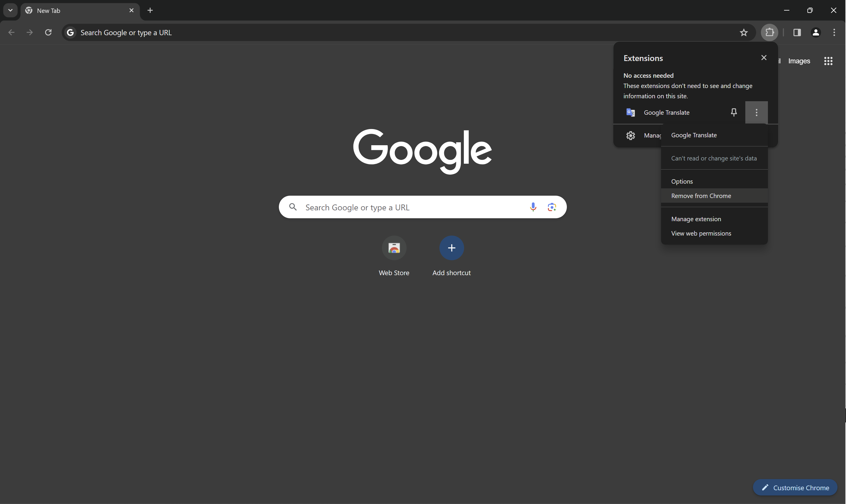
Task: Bookmark this tab with star icon
Action: 744,33
